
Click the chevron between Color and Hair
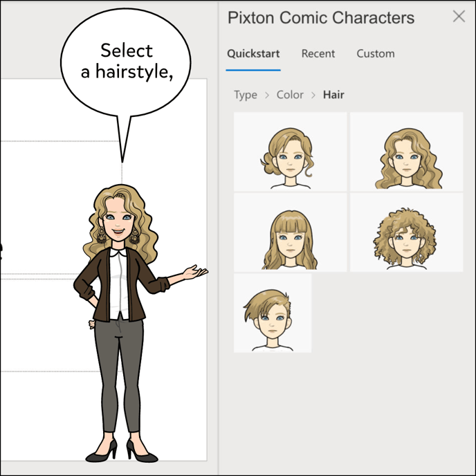(313, 95)
